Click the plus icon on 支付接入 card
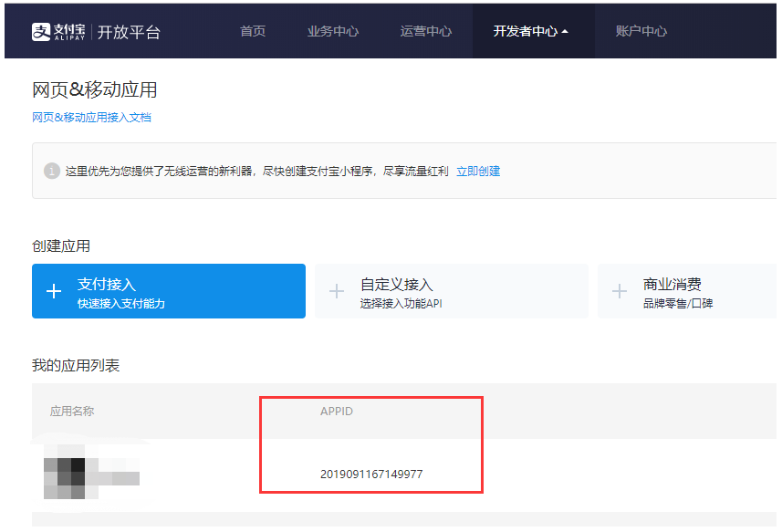The height and width of the screenshot is (532, 782). (54, 291)
